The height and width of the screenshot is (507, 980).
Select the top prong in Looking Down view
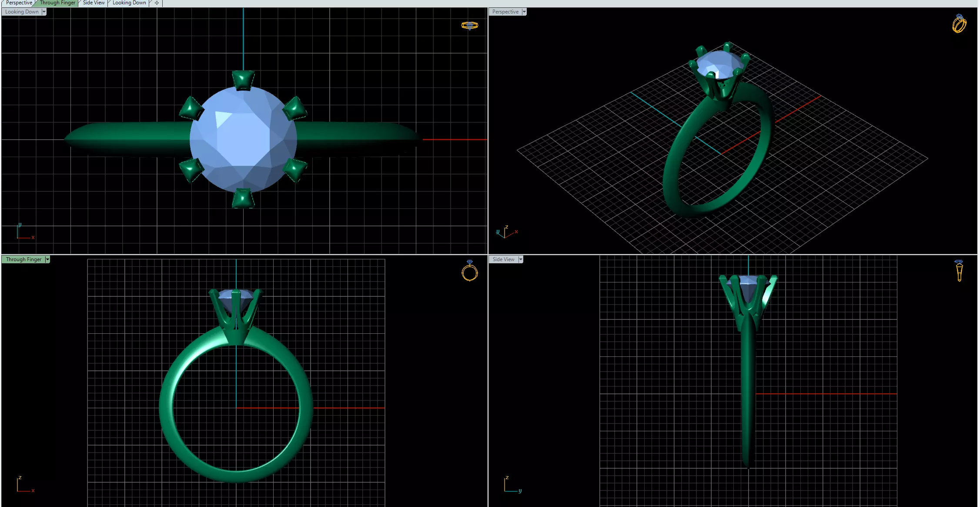tap(243, 80)
